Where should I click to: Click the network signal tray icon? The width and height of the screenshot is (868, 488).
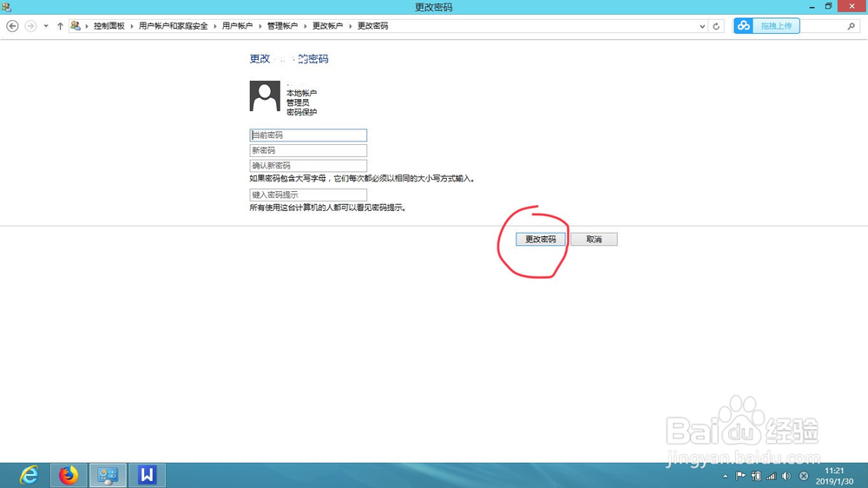771,476
